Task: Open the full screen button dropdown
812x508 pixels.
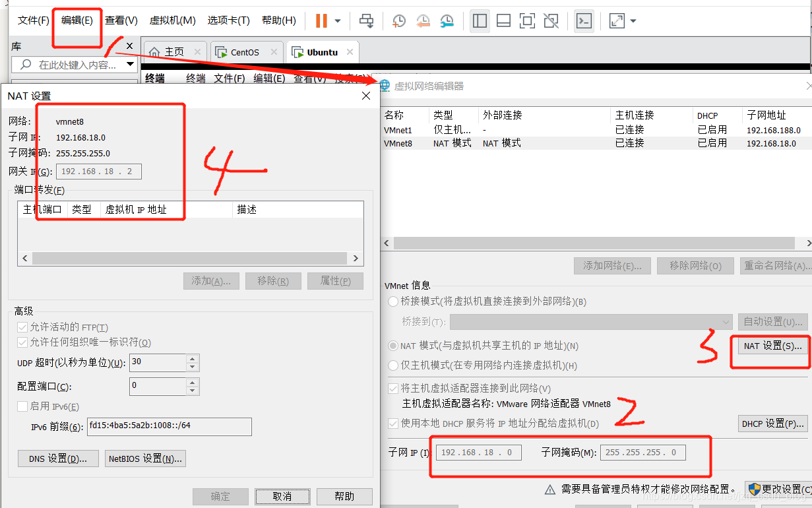Action: 632,20
